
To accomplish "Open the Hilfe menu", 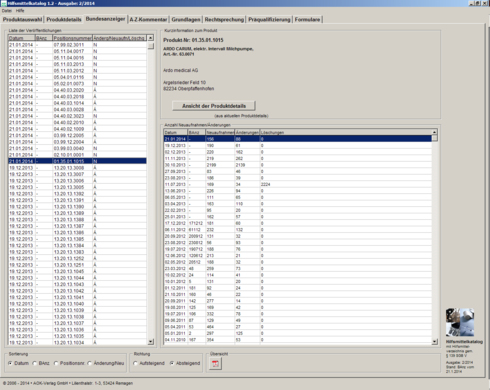I will tap(20, 11).
